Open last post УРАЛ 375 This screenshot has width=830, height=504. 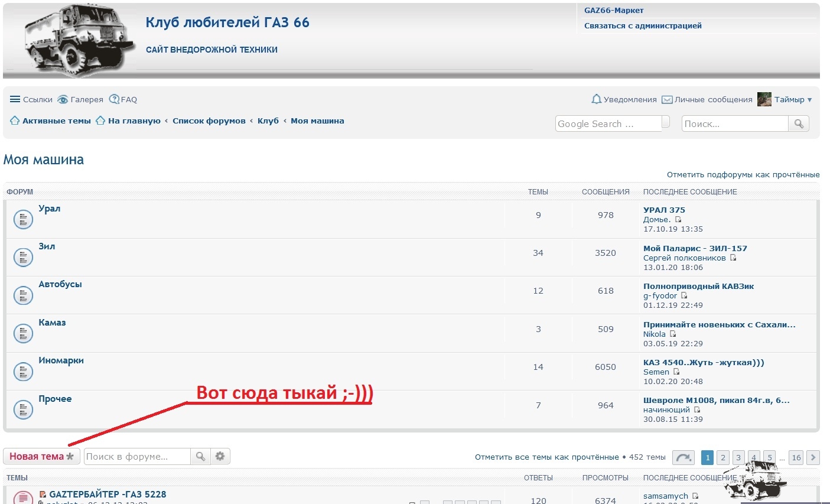[x=664, y=210]
